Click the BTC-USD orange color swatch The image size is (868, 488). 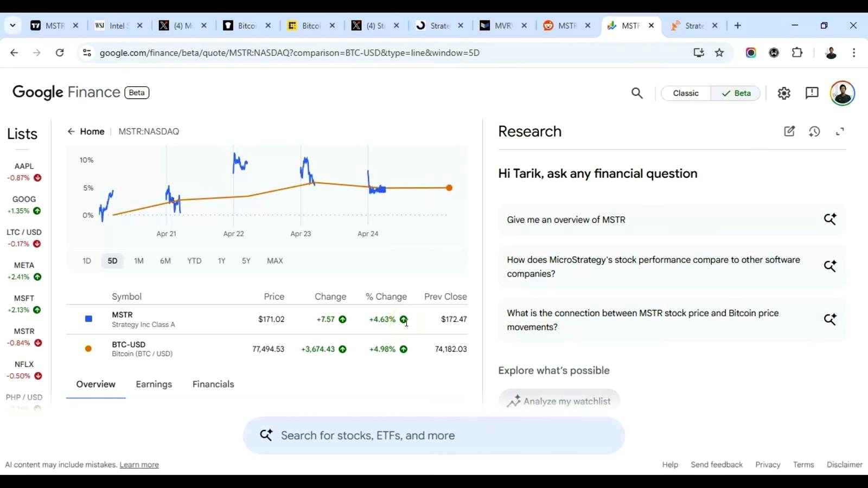(x=88, y=349)
